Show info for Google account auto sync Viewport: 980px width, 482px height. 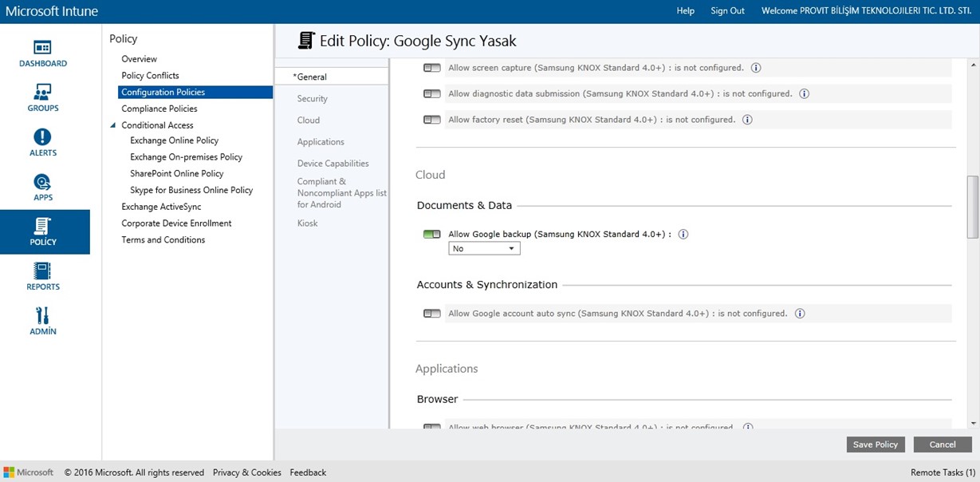click(x=800, y=314)
